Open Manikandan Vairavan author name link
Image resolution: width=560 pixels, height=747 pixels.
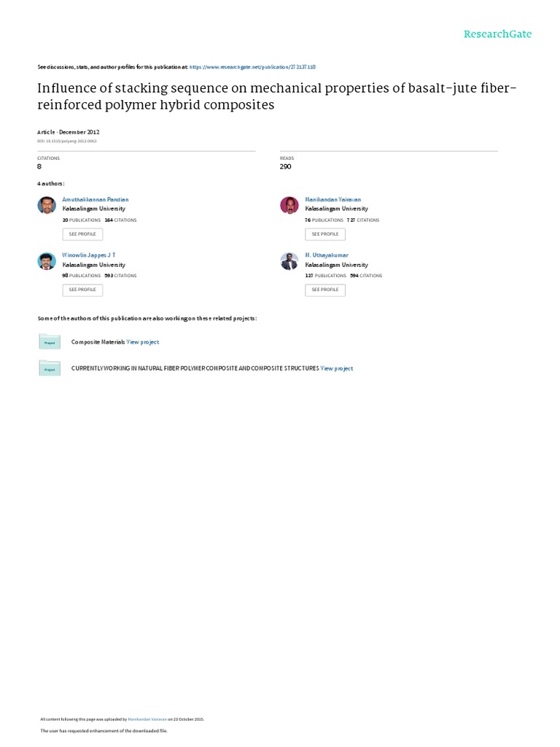[x=332, y=199]
